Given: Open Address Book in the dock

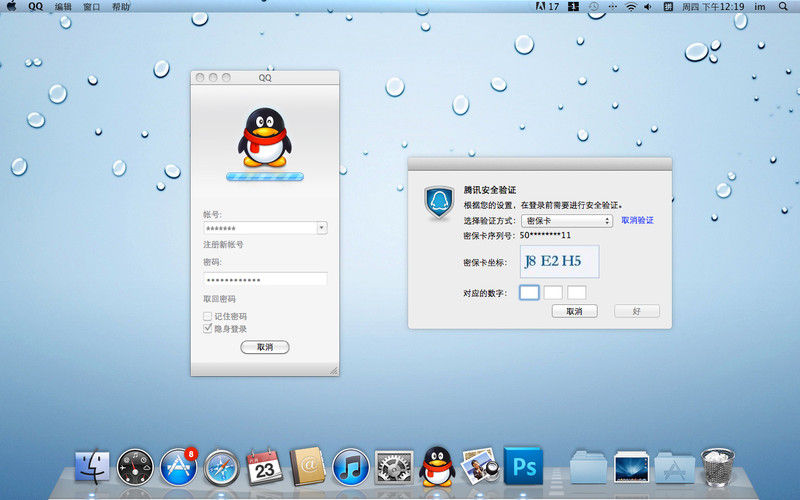Looking at the screenshot, I should (x=307, y=466).
